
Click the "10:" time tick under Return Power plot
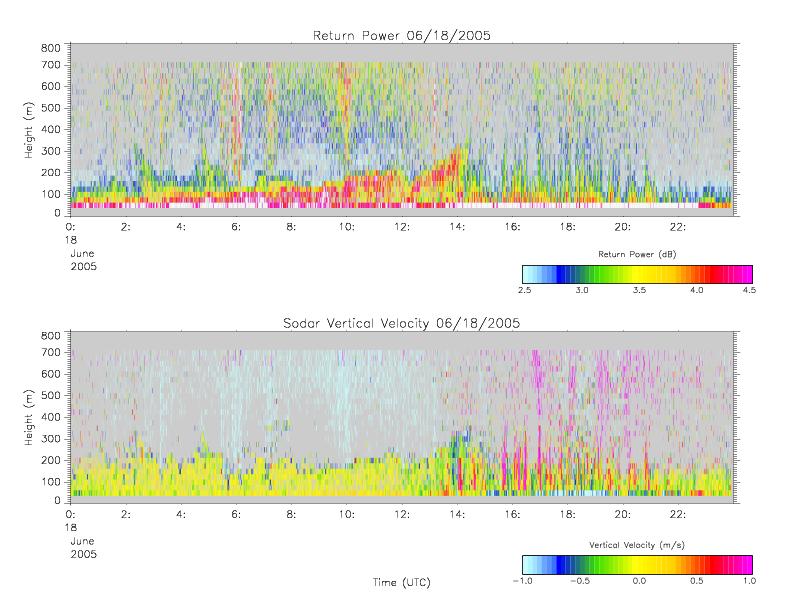click(347, 227)
